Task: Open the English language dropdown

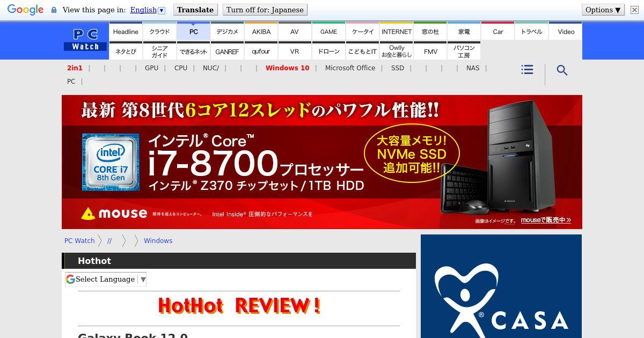Action: click(148, 10)
